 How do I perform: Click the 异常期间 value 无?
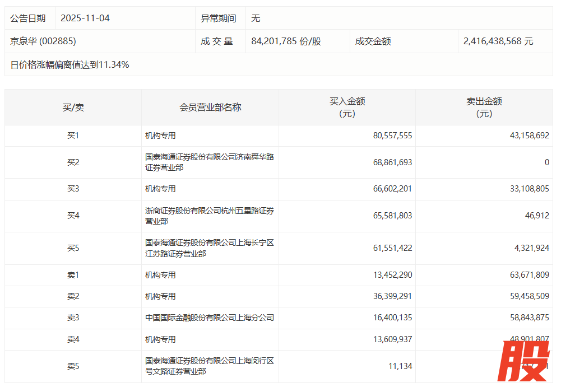click(256, 18)
